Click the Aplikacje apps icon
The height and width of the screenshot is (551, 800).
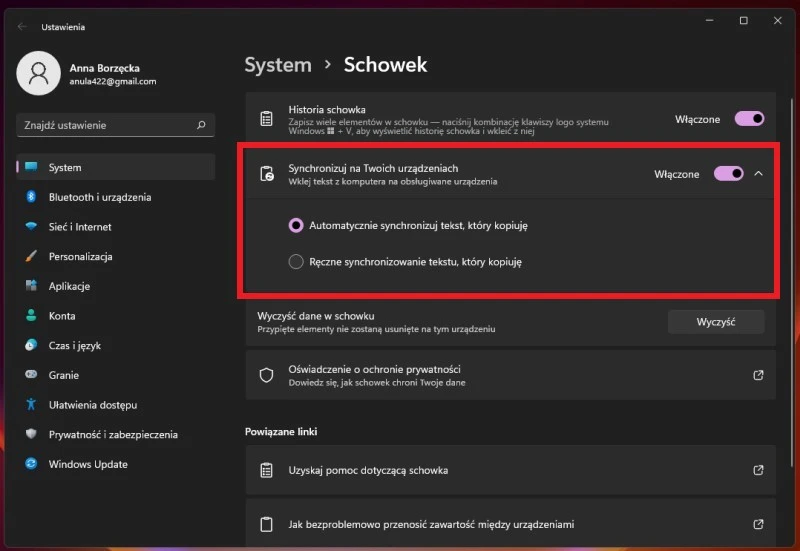pyautogui.click(x=31, y=285)
